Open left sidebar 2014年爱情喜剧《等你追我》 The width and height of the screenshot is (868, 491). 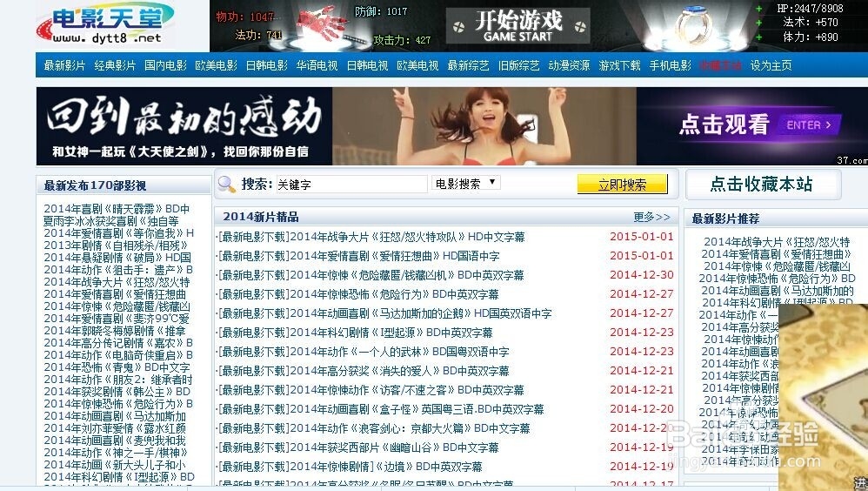coord(119,233)
